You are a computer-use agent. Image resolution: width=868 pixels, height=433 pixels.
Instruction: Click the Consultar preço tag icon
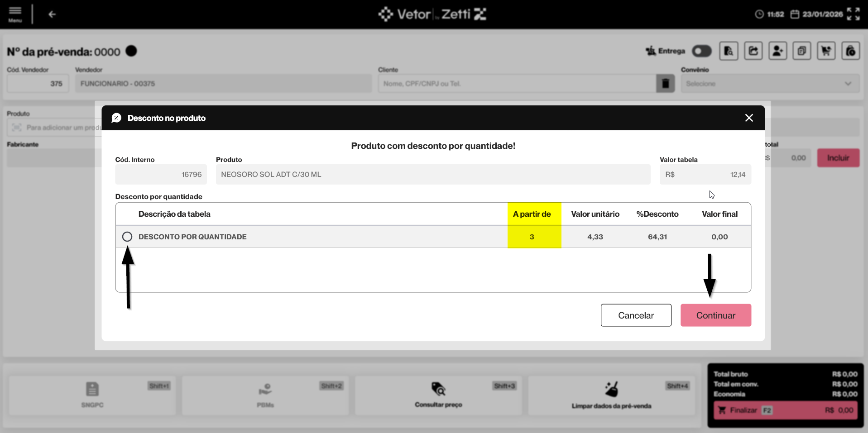point(438,389)
